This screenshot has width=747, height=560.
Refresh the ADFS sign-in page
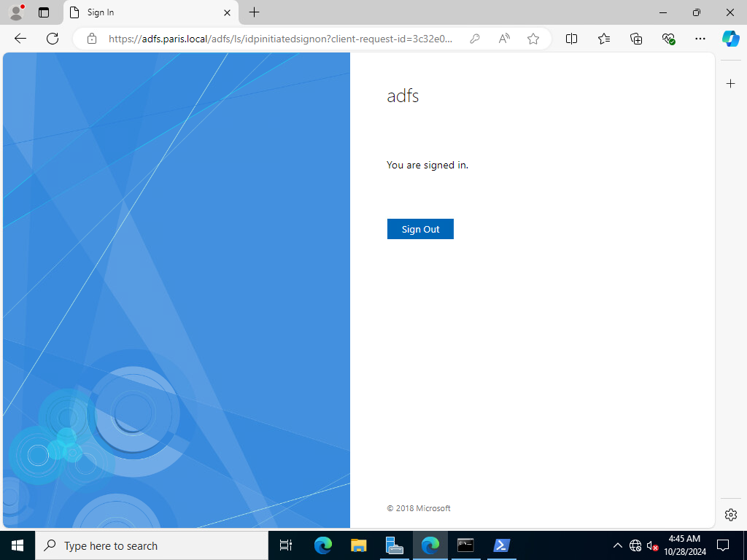tap(53, 39)
